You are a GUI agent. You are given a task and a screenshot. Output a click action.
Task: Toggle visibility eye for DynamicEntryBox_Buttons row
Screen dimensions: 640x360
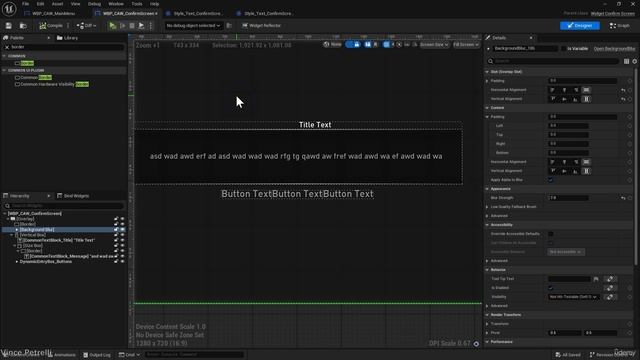[x=122, y=262]
